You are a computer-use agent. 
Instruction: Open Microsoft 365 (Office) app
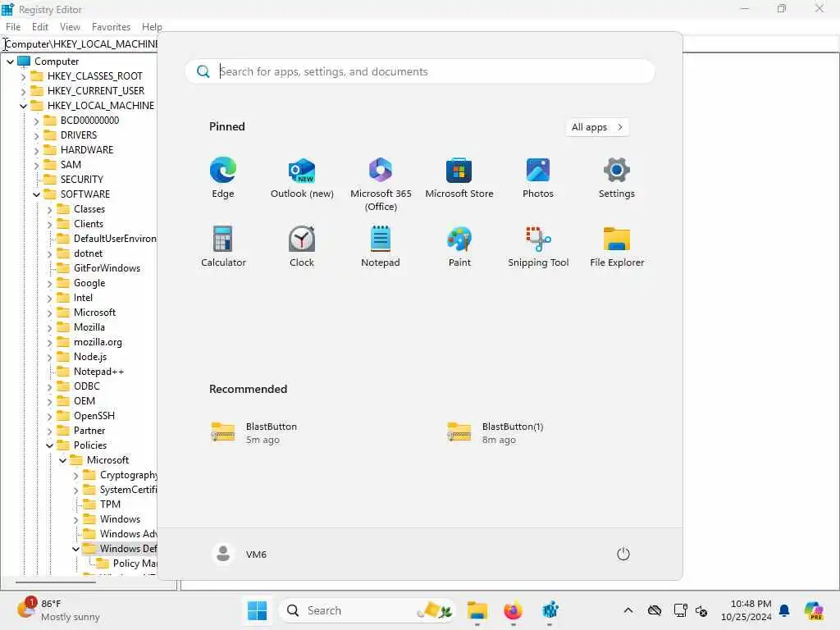point(381,185)
